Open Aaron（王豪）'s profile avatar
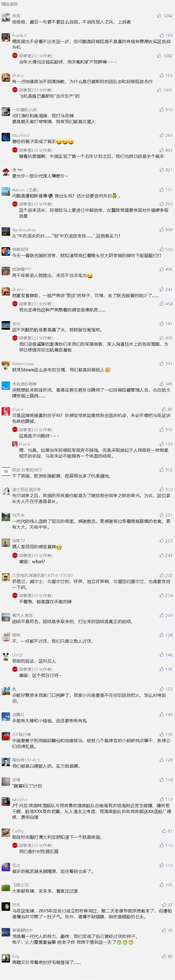The width and height of the screenshot is (175, 980). click(x=6, y=191)
